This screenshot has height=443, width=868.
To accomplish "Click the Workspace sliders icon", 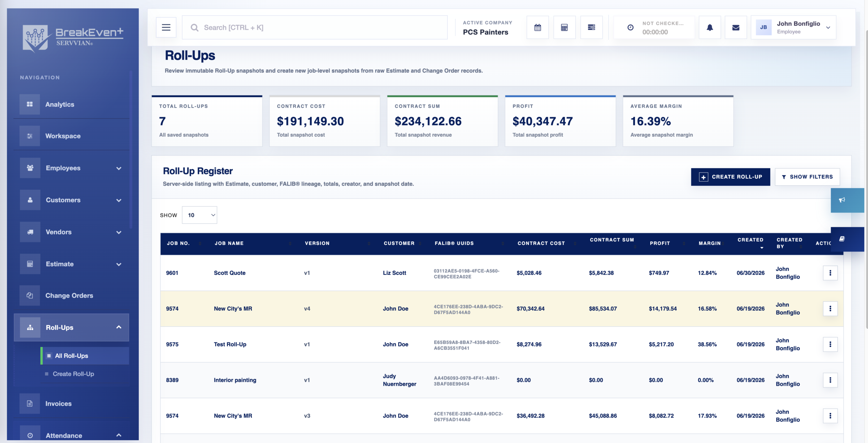I will pyautogui.click(x=30, y=136).
